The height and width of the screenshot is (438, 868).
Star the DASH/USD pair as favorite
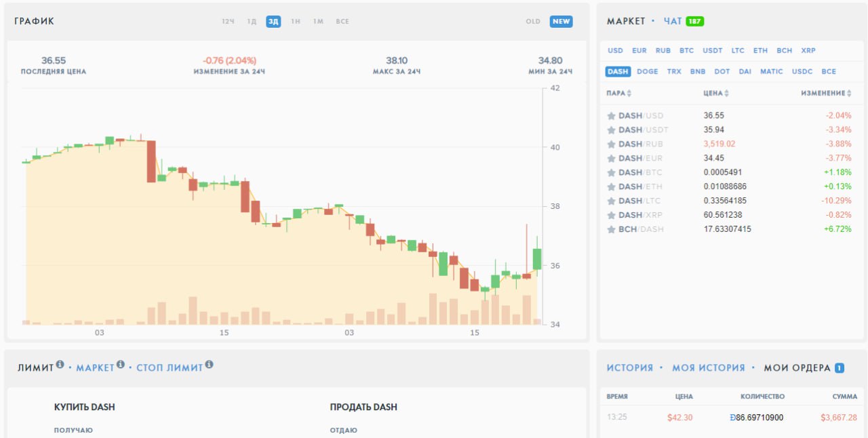pos(611,116)
